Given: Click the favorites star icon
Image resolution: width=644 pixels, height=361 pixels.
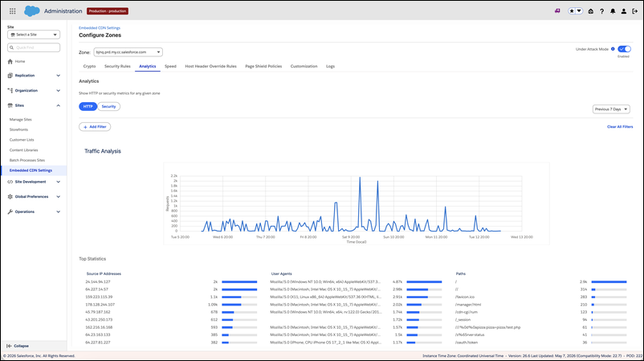Looking at the screenshot, I should pos(572,11).
